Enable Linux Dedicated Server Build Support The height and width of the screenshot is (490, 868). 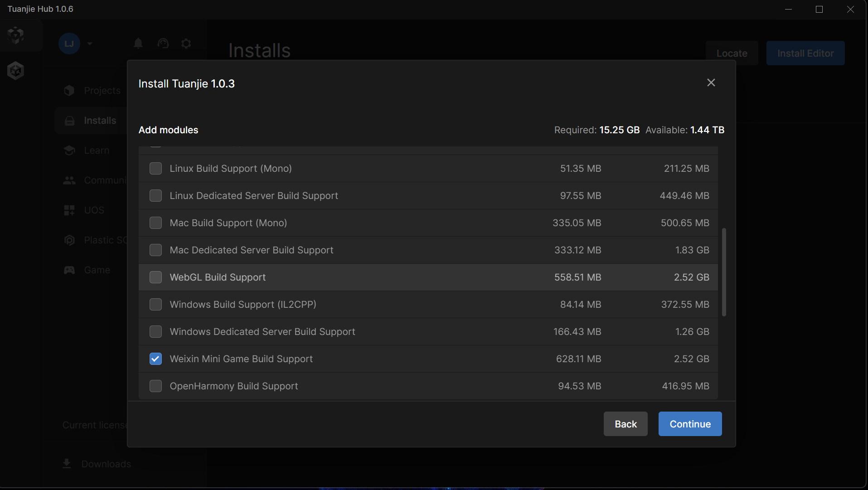155,196
